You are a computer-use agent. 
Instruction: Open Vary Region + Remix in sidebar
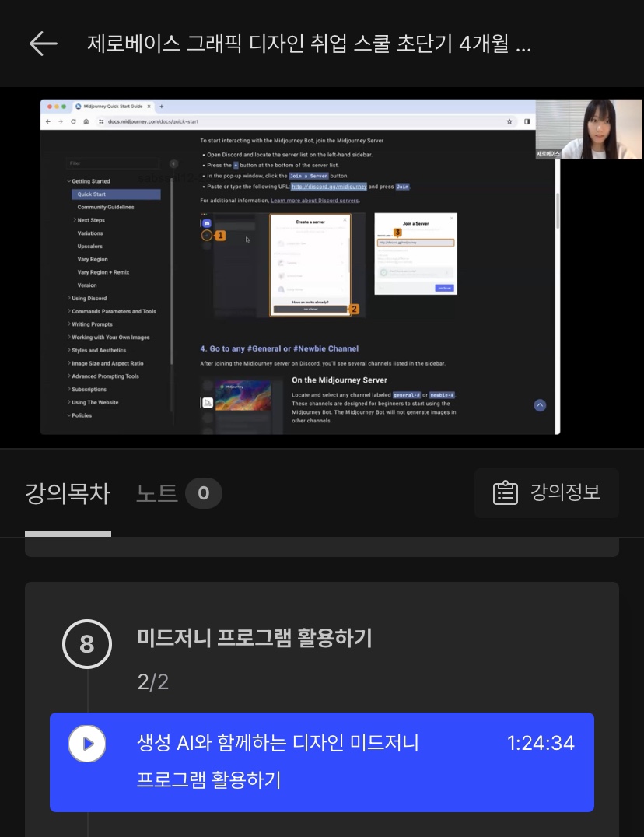103,272
